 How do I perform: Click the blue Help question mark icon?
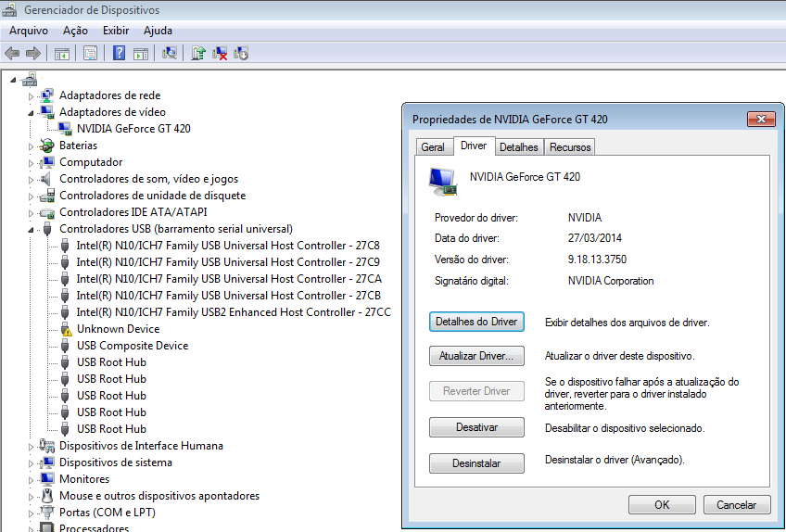click(119, 53)
